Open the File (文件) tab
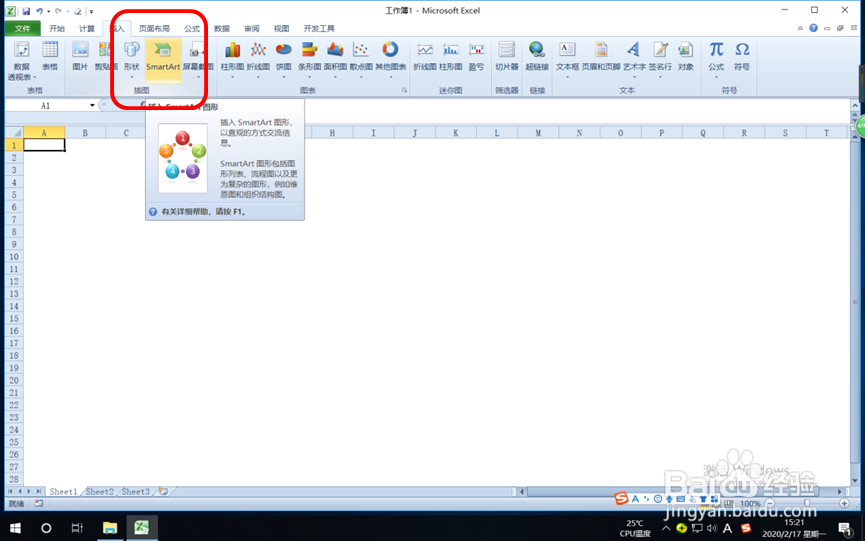The image size is (865, 541). pyautogui.click(x=23, y=28)
